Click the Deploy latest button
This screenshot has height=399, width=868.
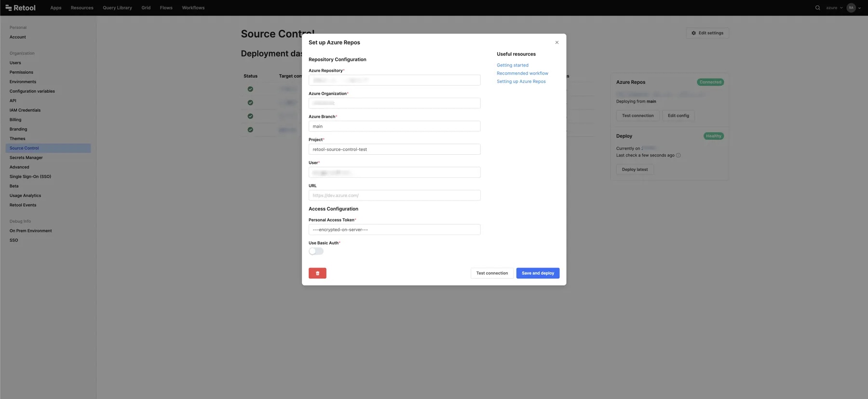[635, 170]
